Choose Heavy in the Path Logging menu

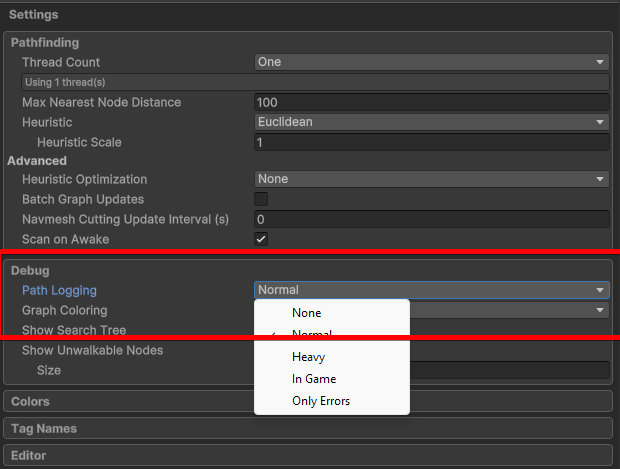332,357
